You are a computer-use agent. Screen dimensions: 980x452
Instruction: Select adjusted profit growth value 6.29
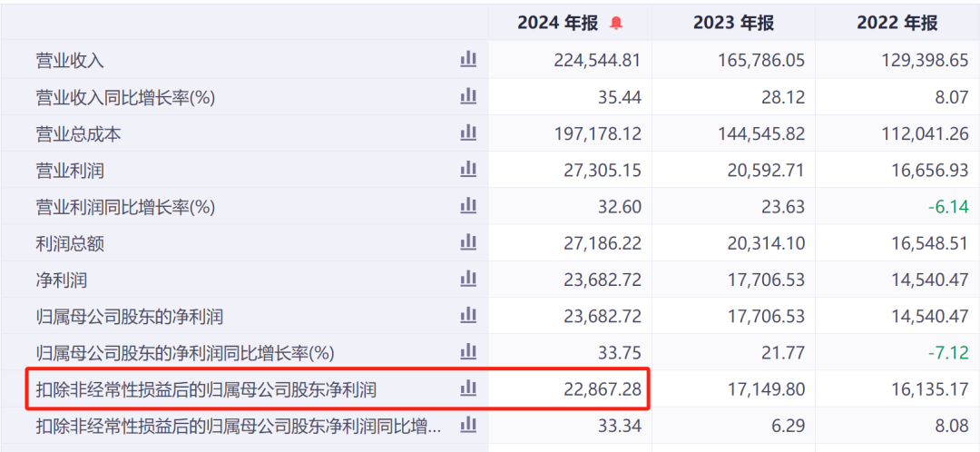pyautogui.click(x=789, y=427)
